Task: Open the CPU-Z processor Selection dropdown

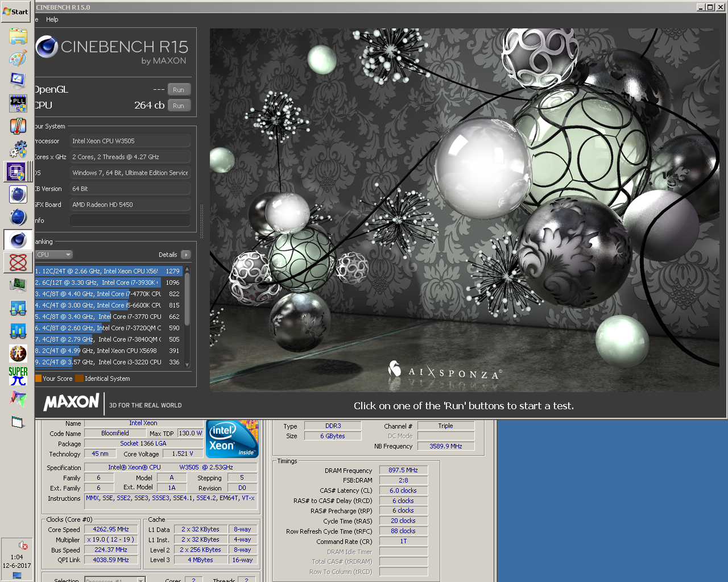Action: (115, 579)
